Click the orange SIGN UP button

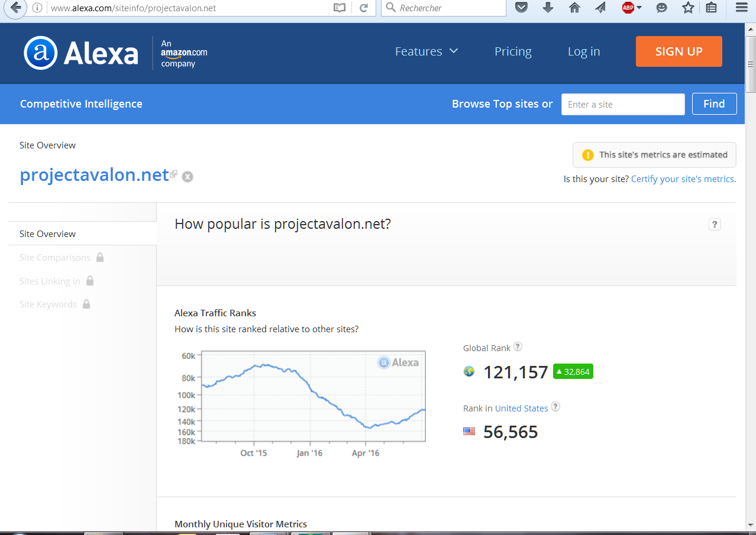pyautogui.click(x=679, y=51)
